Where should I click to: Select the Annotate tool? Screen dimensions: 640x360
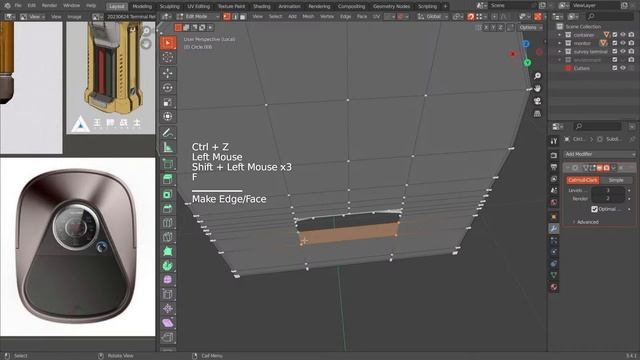168,133
